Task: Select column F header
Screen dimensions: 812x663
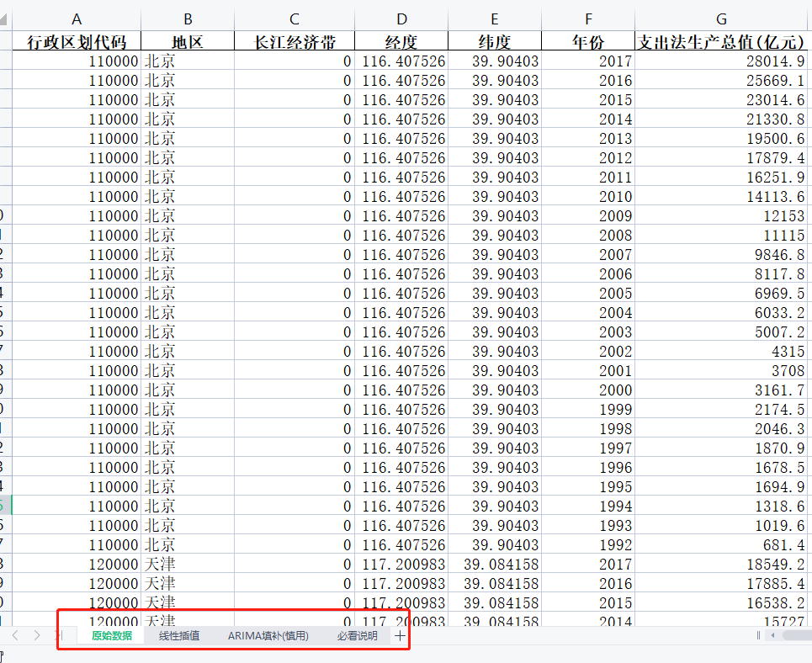Action: 588,19
